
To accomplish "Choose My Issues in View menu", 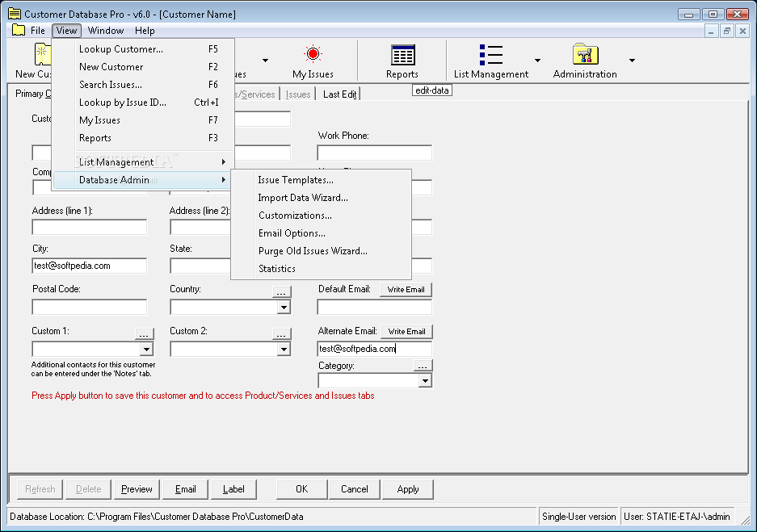I will click(143, 120).
